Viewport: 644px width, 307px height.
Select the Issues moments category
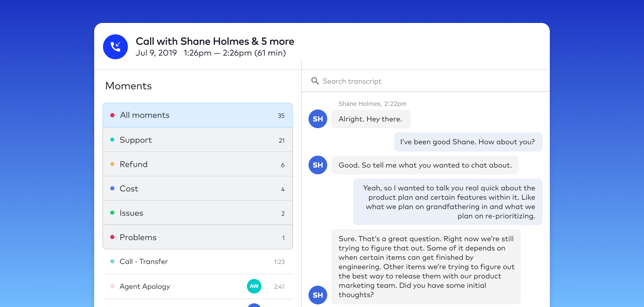click(198, 213)
